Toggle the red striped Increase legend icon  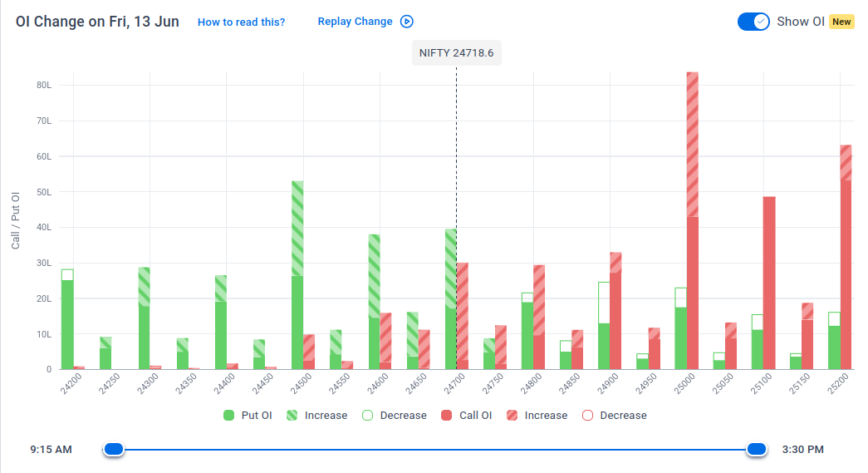pos(512,416)
